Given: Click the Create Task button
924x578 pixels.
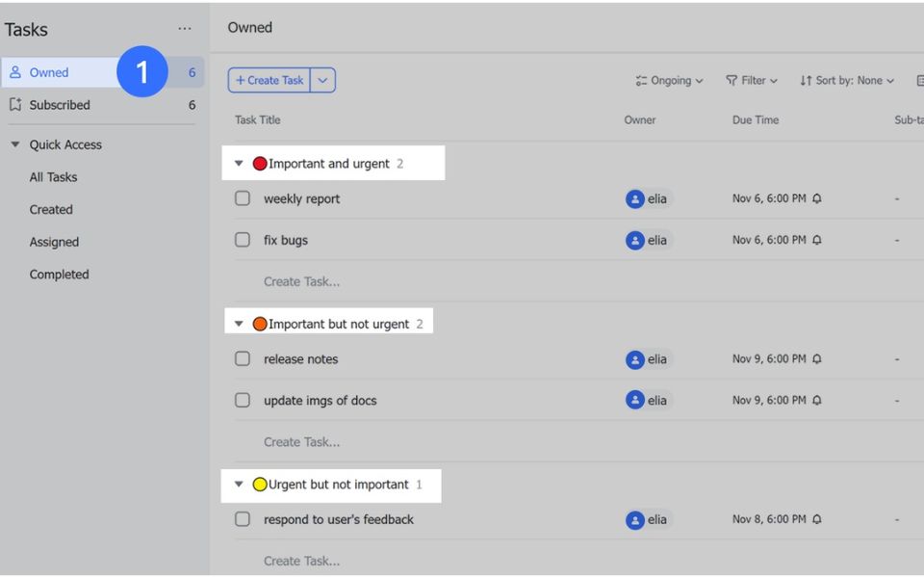Looking at the screenshot, I should 269,81.
